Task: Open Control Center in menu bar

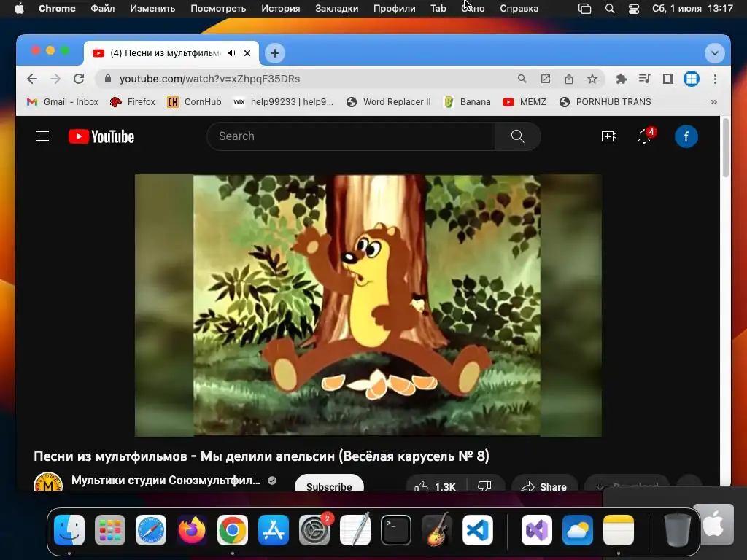Action: [634, 8]
